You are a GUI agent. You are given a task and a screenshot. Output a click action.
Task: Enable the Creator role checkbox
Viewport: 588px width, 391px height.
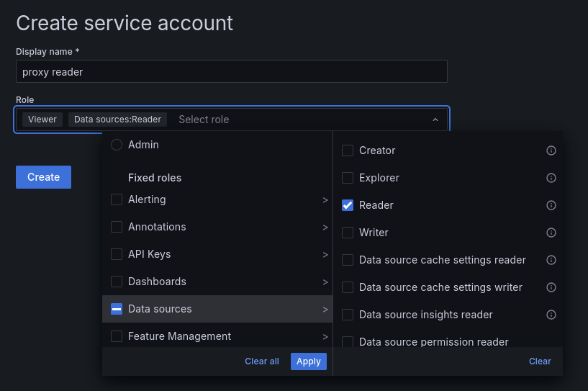click(348, 150)
